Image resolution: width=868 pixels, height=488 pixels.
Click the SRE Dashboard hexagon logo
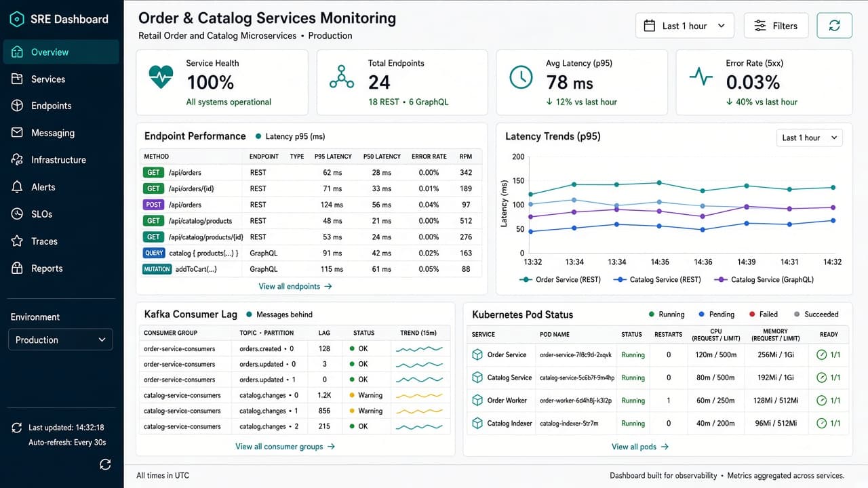coord(17,19)
